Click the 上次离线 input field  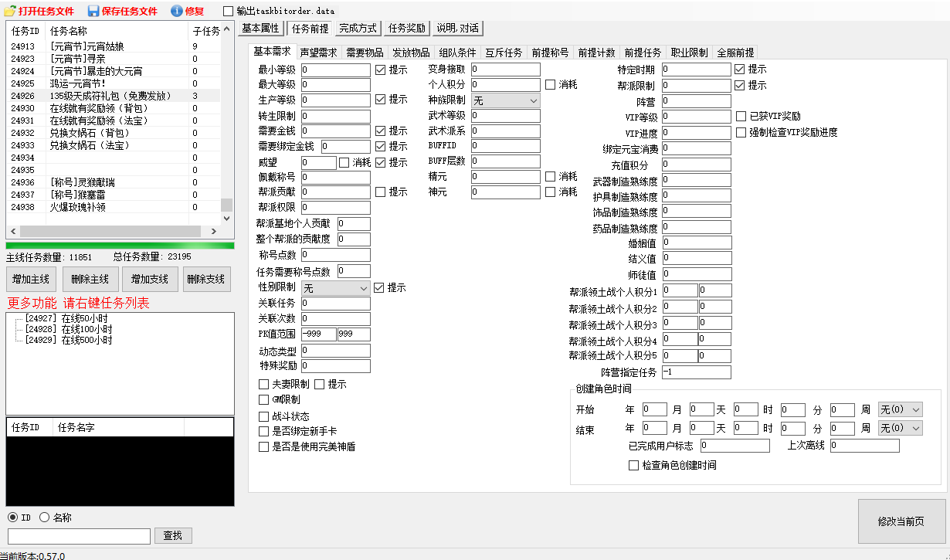[865, 446]
